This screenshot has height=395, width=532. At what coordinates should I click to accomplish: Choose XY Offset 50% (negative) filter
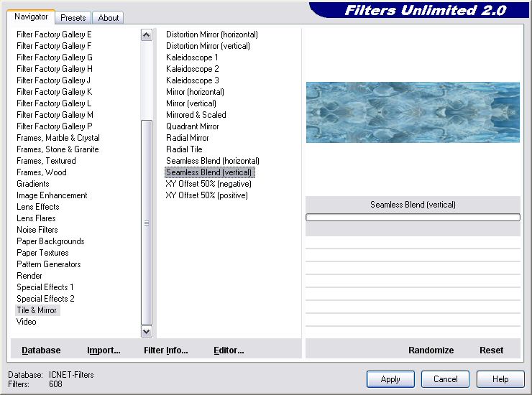point(208,184)
